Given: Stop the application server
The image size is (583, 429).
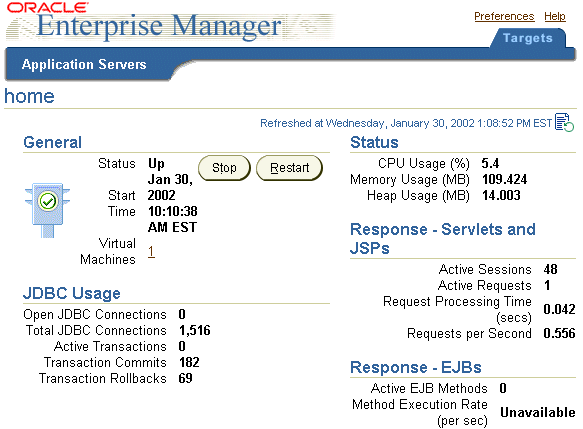Looking at the screenshot, I should 224,168.
